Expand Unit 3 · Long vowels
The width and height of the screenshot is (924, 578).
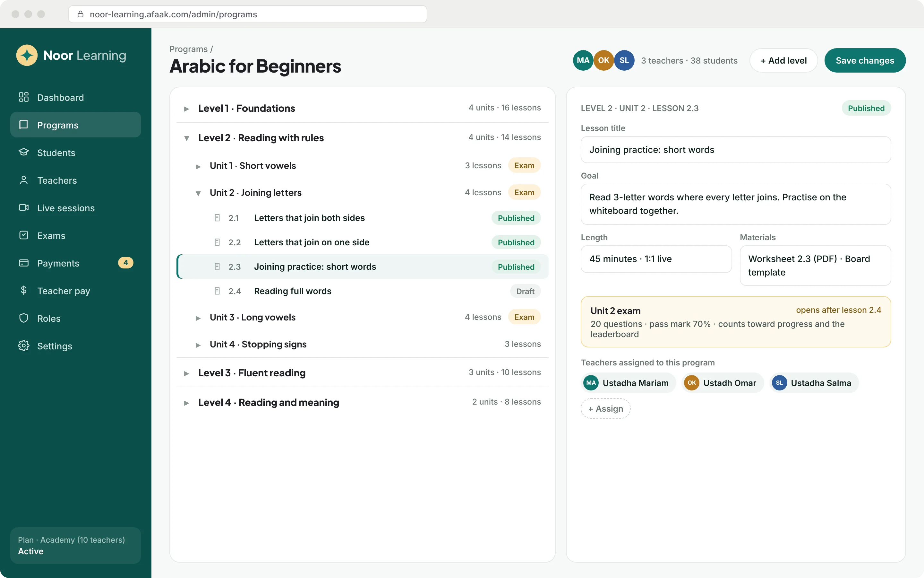[198, 318]
